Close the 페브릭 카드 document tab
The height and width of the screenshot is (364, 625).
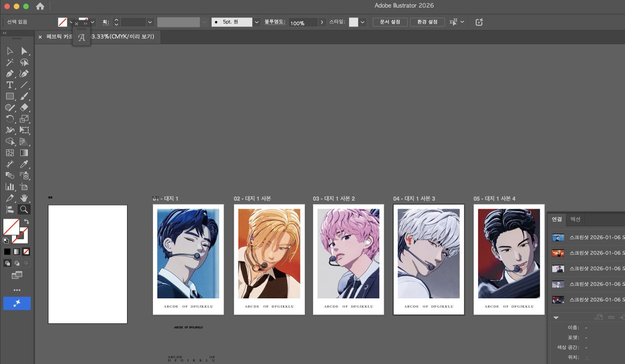(40, 37)
